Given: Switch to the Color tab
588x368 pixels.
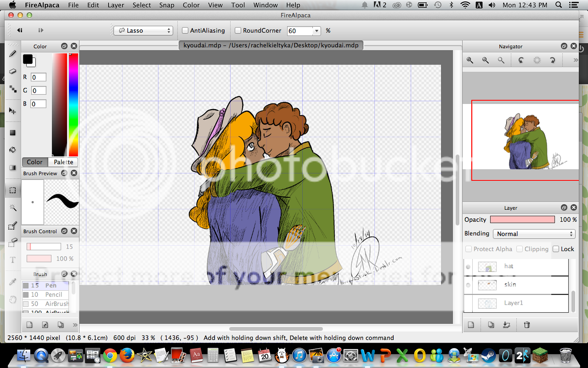Looking at the screenshot, I should click(35, 162).
